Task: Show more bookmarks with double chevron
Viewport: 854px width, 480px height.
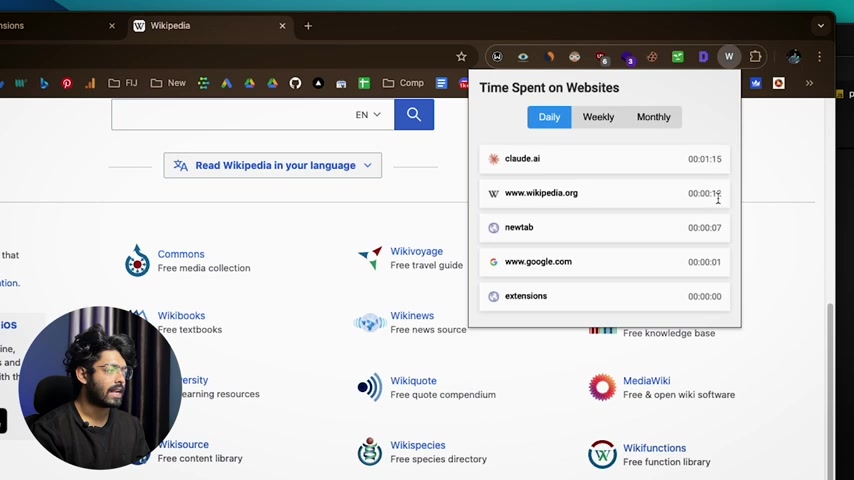Action: pyautogui.click(x=809, y=83)
